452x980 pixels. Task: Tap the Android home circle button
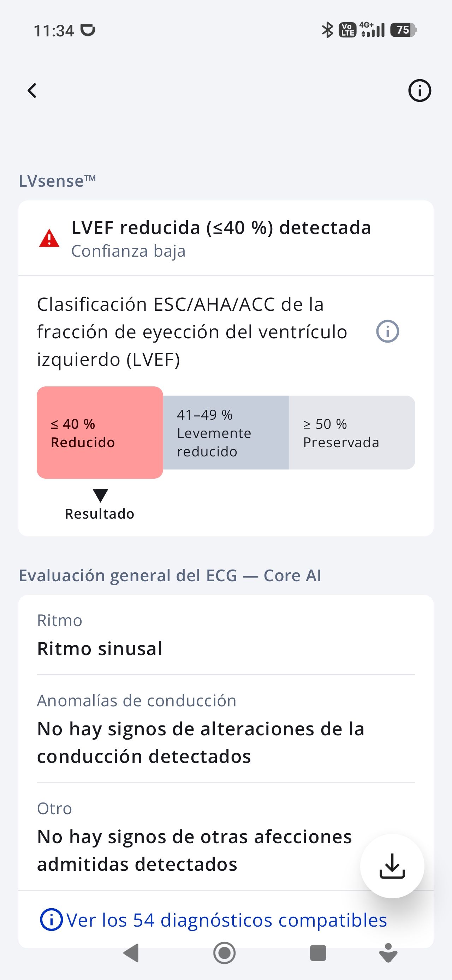click(224, 953)
